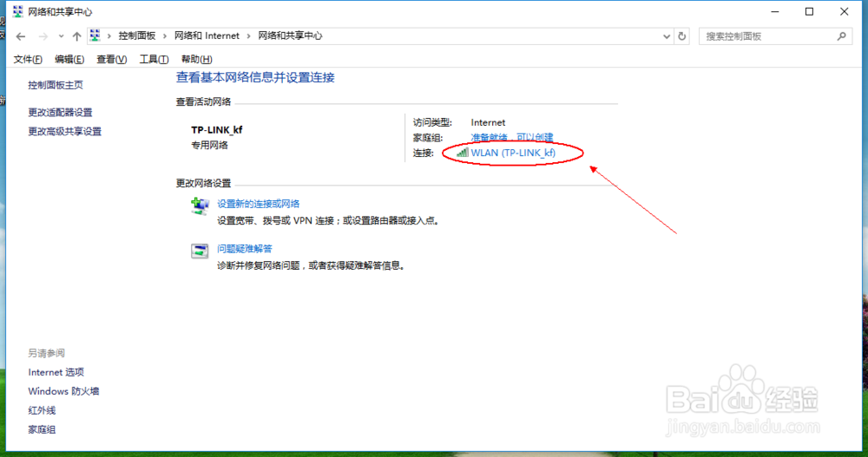Open the 工具(T) menu

154,59
